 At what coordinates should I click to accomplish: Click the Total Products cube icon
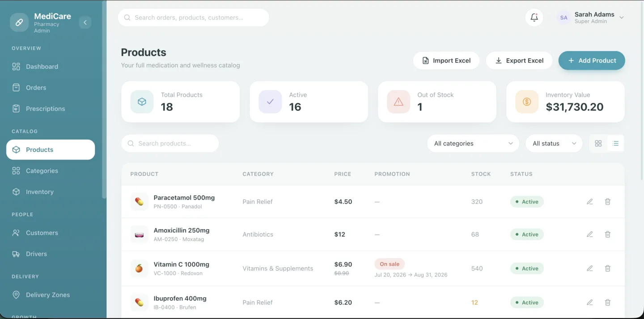(x=142, y=102)
